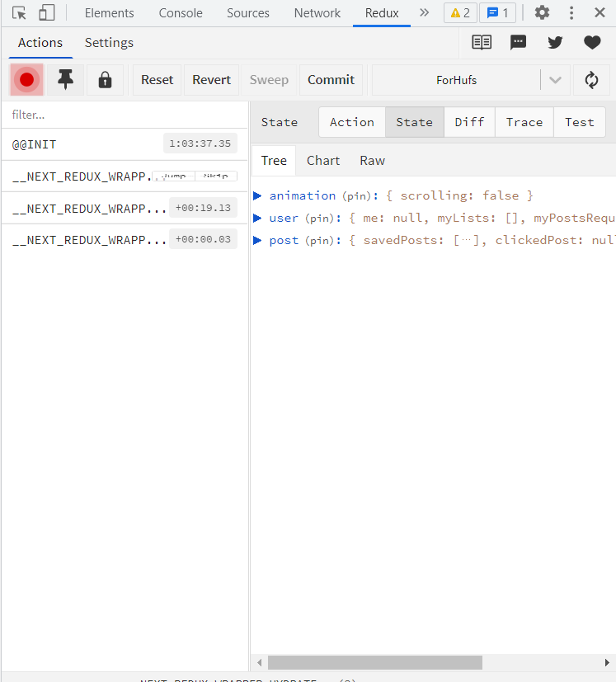Pin the animation state via (pin)
The height and width of the screenshot is (682, 616).
[x=357, y=195]
